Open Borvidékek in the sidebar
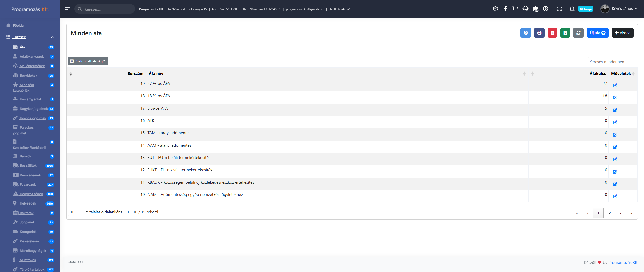Viewport: 644px width, 272px height. (x=28, y=75)
